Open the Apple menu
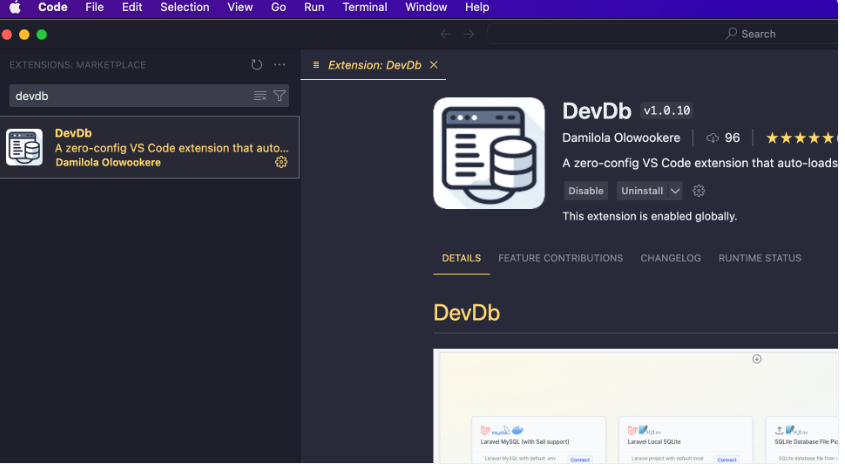This screenshot has height=471, width=845. tap(15, 8)
